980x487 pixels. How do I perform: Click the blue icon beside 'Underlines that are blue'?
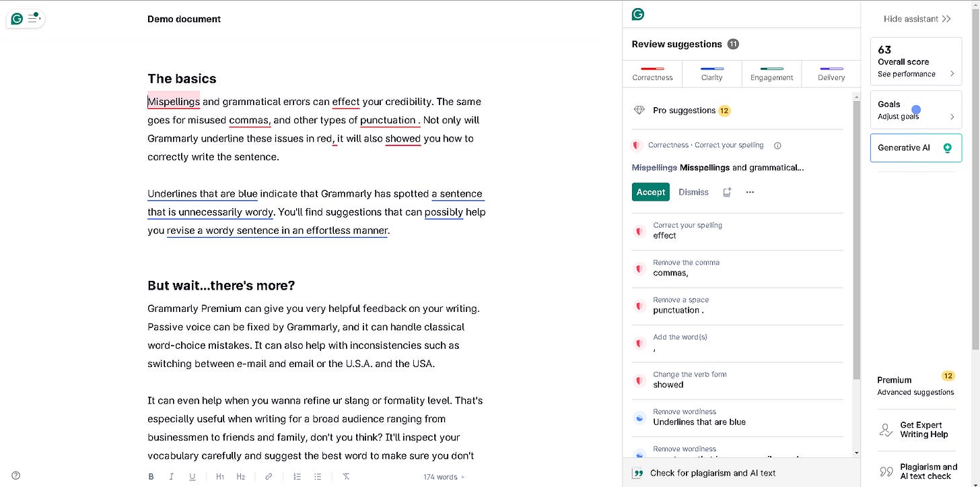click(639, 418)
